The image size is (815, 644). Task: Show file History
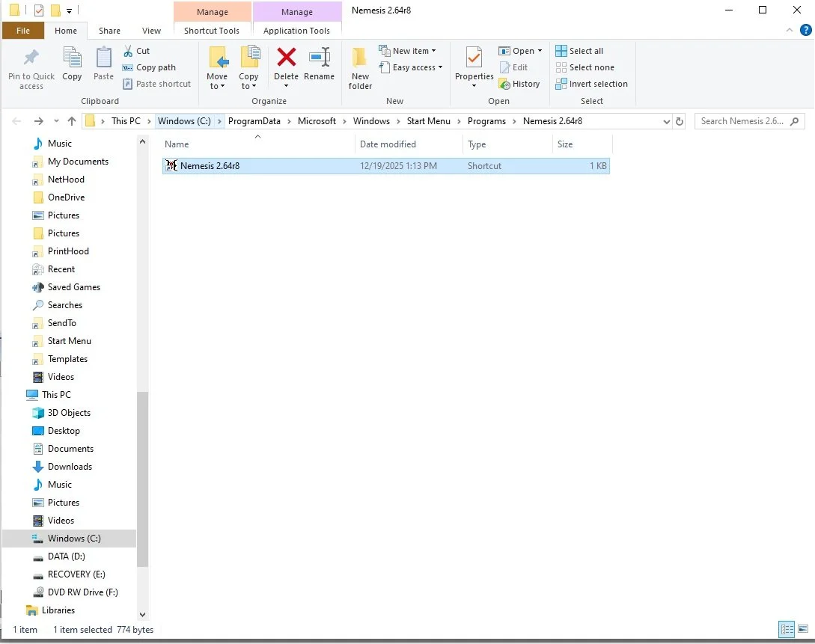pos(519,84)
